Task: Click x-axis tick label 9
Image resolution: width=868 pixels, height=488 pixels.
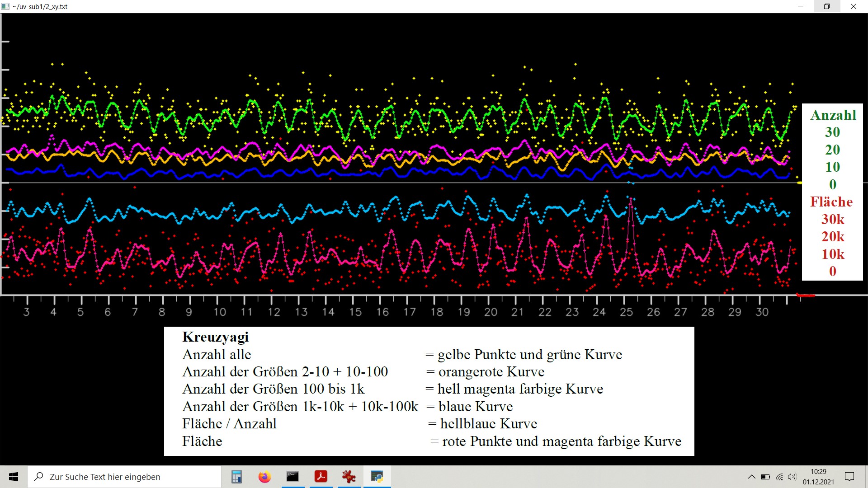Action: pyautogui.click(x=189, y=312)
